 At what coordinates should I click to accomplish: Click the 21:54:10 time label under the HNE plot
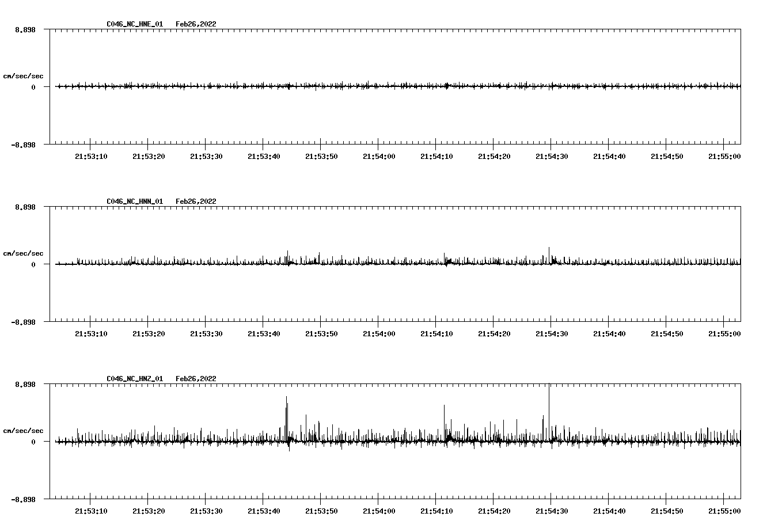(436, 157)
